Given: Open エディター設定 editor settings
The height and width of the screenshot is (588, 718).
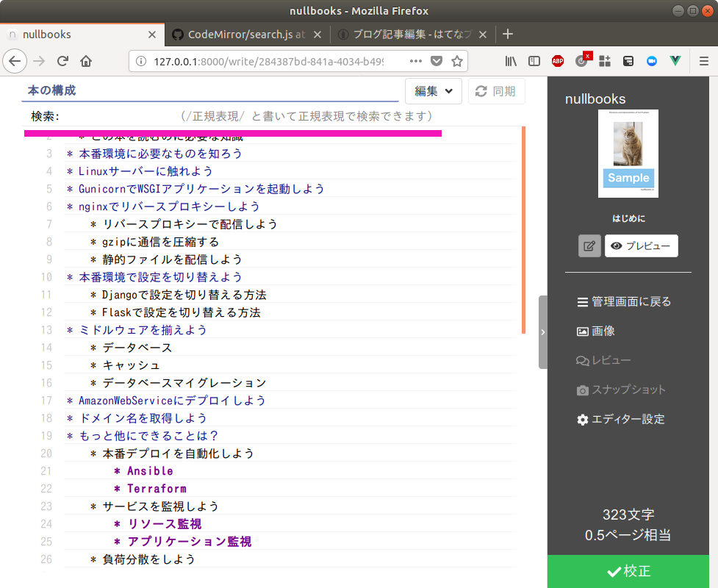Looking at the screenshot, I should click(621, 419).
